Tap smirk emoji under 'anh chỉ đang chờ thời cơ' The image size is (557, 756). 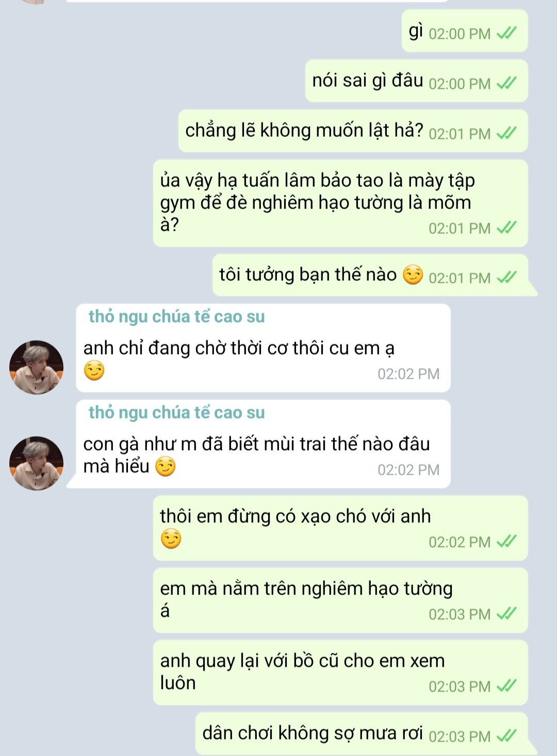pyautogui.click(x=94, y=371)
